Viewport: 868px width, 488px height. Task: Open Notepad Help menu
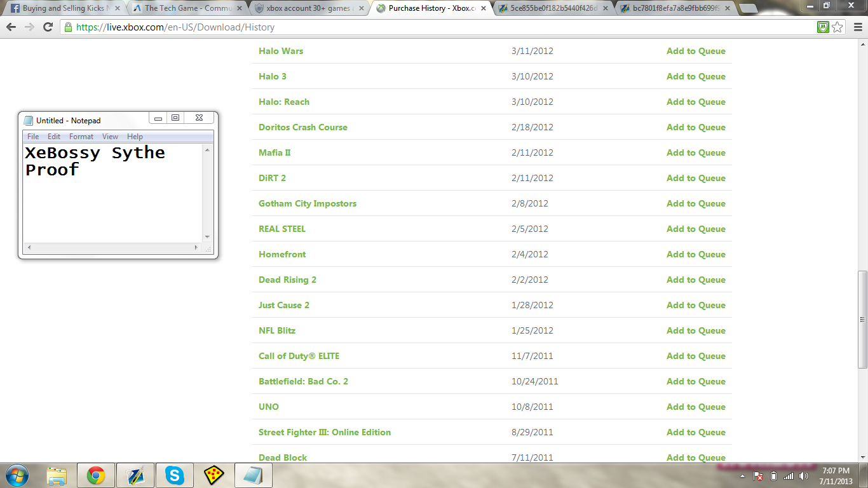135,137
